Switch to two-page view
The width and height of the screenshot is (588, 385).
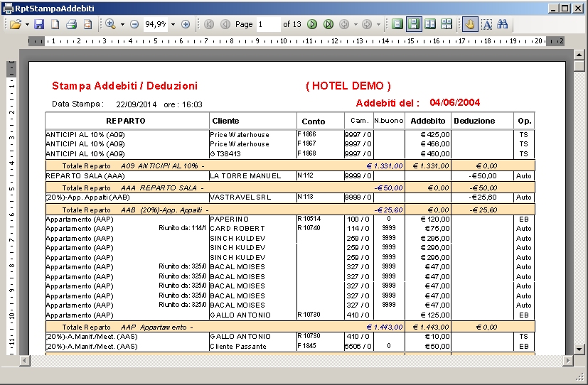click(430, 24)
